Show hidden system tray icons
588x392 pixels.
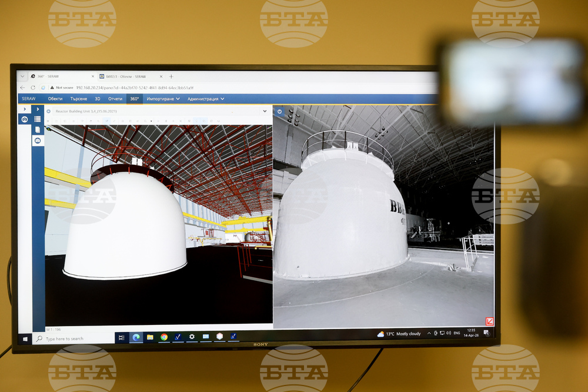[429, 333]
